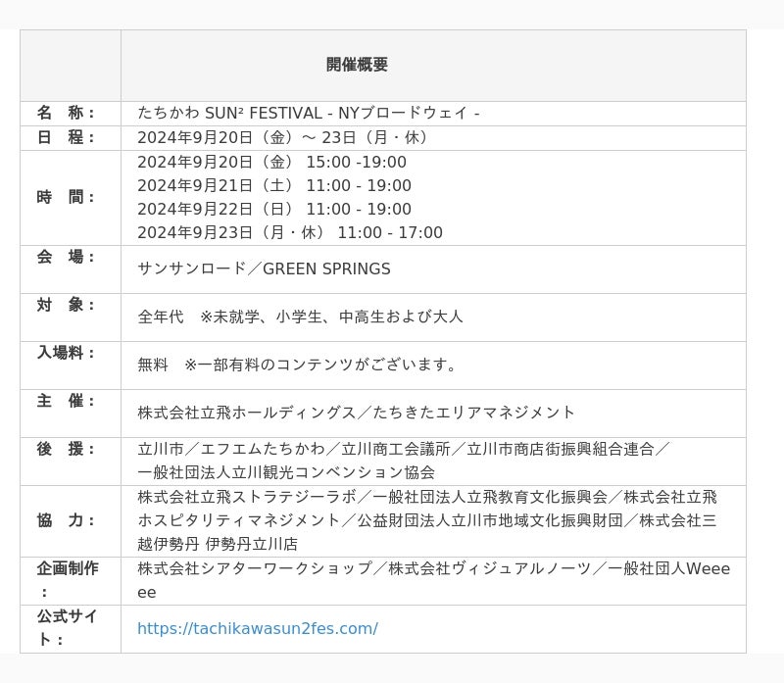
Task: Click the 主 催： row label
Action: point(66,401)
